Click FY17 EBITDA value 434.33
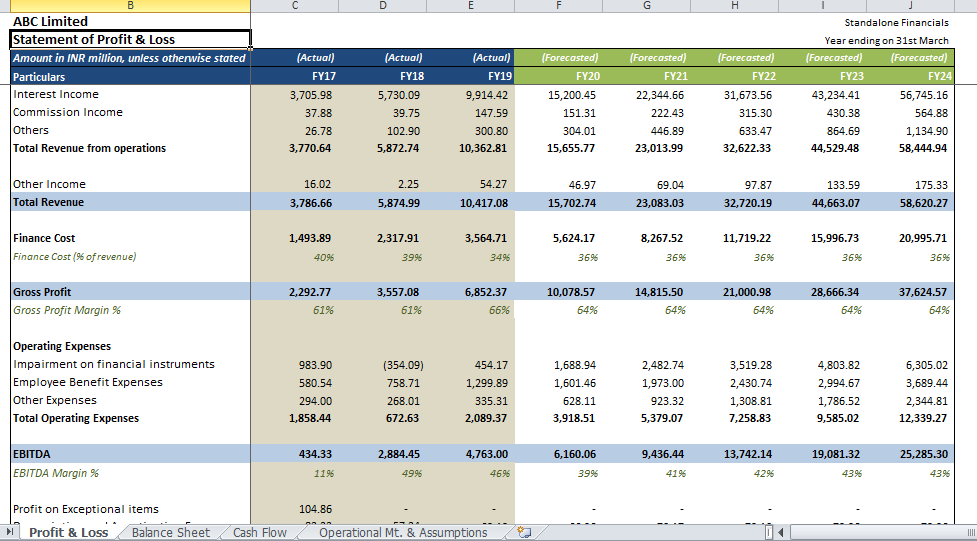Image resolution: width=977 pixels, height=541 pixels. 315,455
